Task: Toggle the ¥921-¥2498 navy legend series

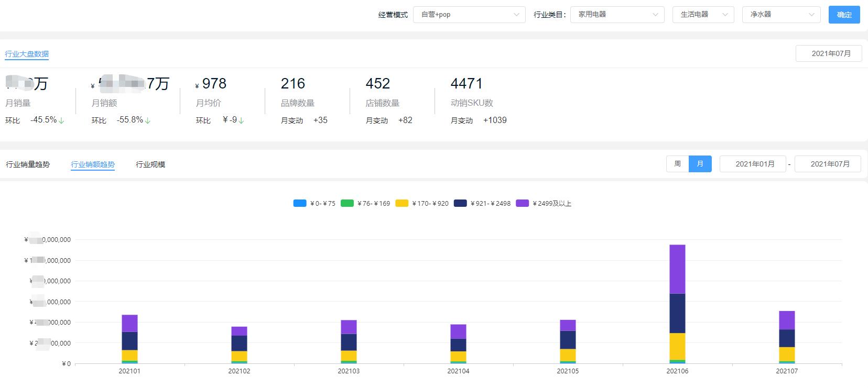Action: tap(482, 203)
